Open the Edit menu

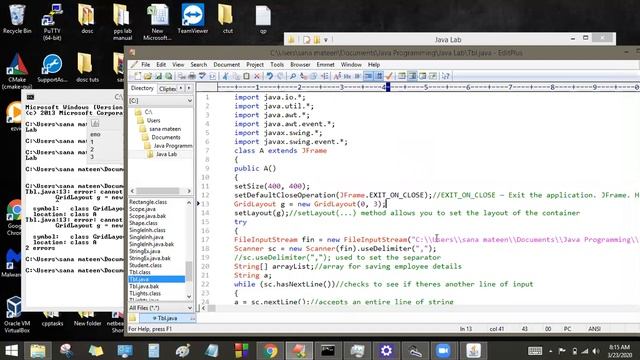161,64
